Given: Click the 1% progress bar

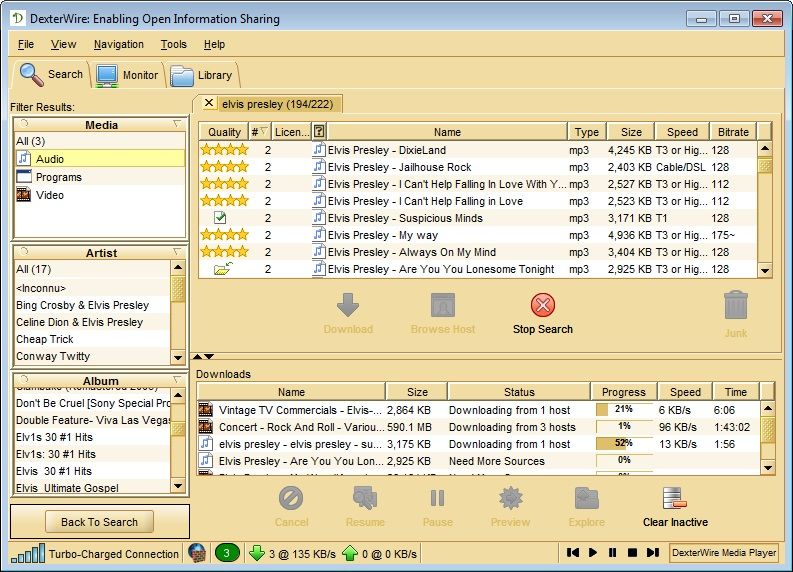Looking at the screenshot, I should tap(624, 426).
